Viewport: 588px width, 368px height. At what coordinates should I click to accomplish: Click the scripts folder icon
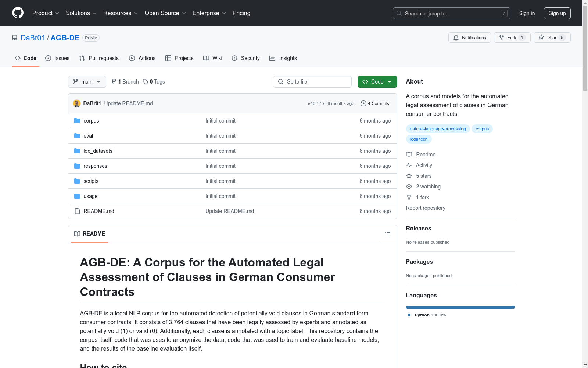tap(77, 181)
